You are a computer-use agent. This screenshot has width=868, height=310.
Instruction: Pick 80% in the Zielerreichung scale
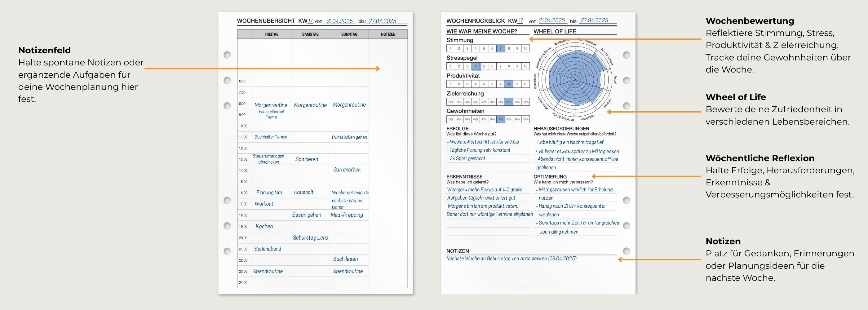click(509, 102)
